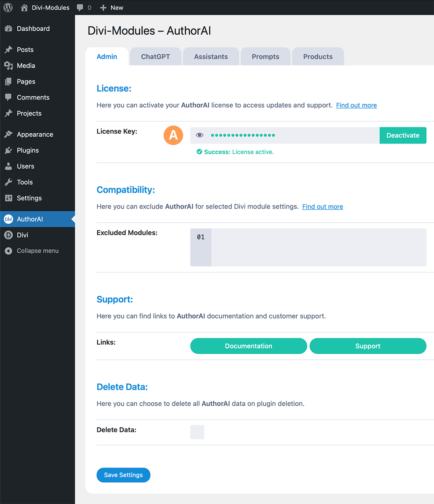Click the Tools wrench icon

coord(9,182)
